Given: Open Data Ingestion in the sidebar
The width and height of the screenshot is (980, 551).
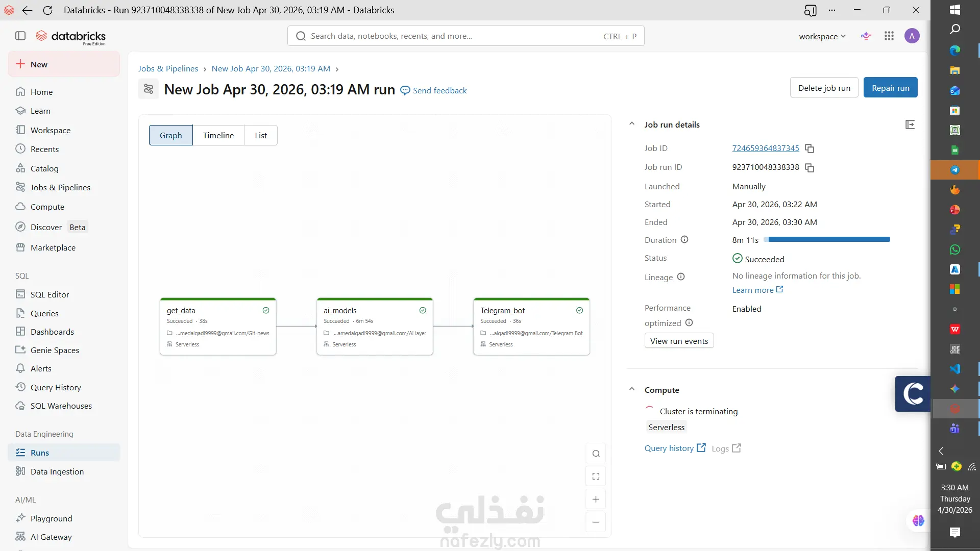Looking at the screenshot, I should click(64, 471).
